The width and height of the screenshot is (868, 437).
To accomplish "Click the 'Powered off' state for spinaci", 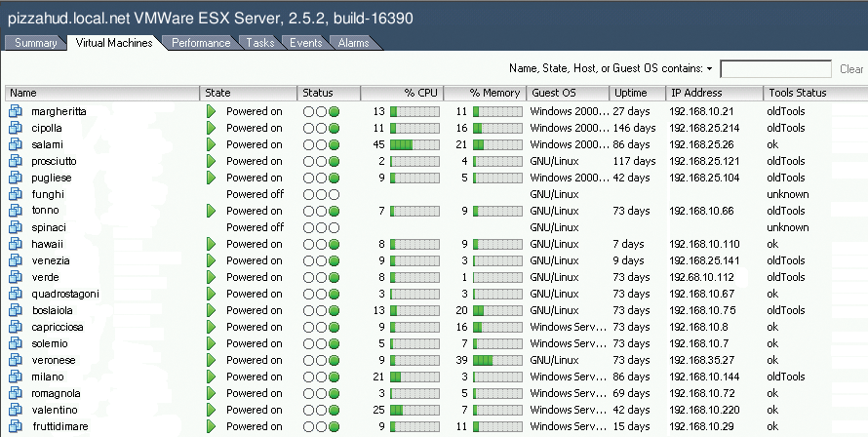I will [x=255, y=227].
